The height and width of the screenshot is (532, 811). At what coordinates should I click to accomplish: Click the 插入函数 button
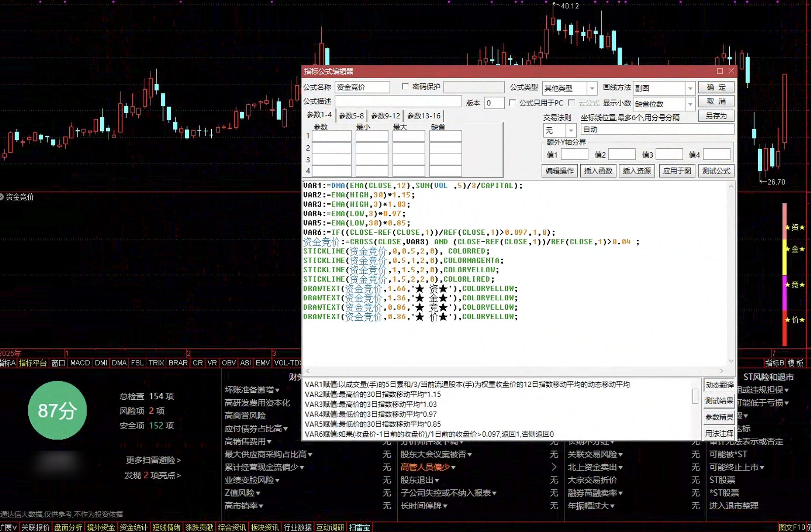click(x=598, y=171)
